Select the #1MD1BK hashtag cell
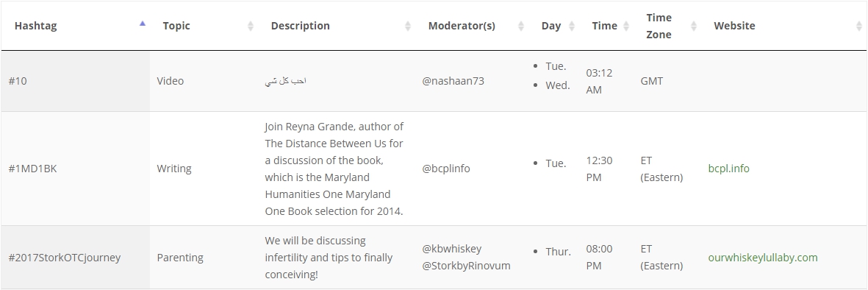 75,169
